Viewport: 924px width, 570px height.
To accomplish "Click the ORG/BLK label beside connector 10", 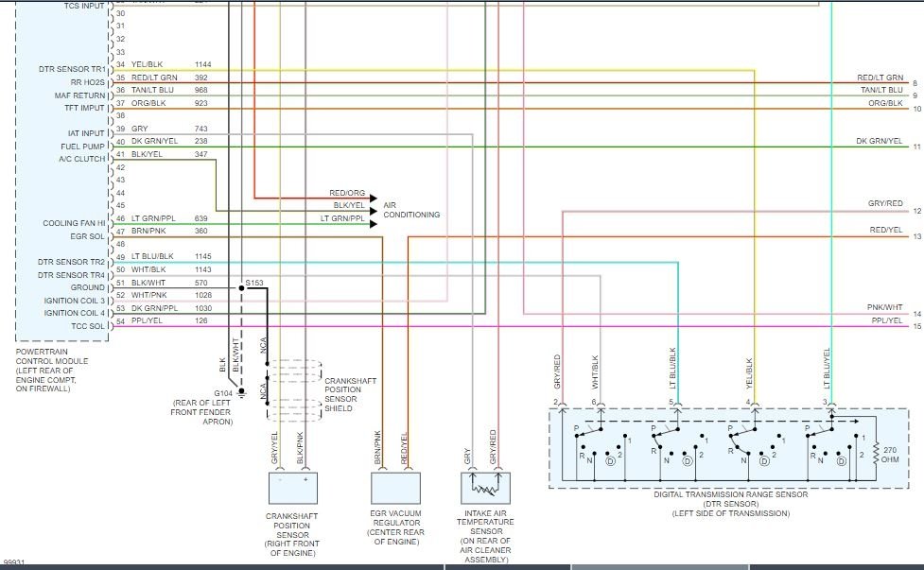I will [x=885, y=103].
